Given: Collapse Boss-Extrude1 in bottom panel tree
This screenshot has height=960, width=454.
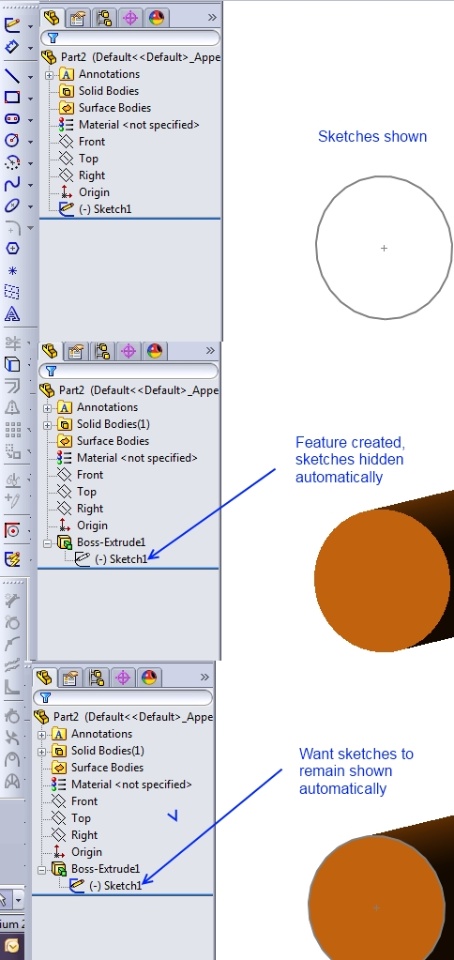Looking at the screenshot, I should click(x=41, y=869).
